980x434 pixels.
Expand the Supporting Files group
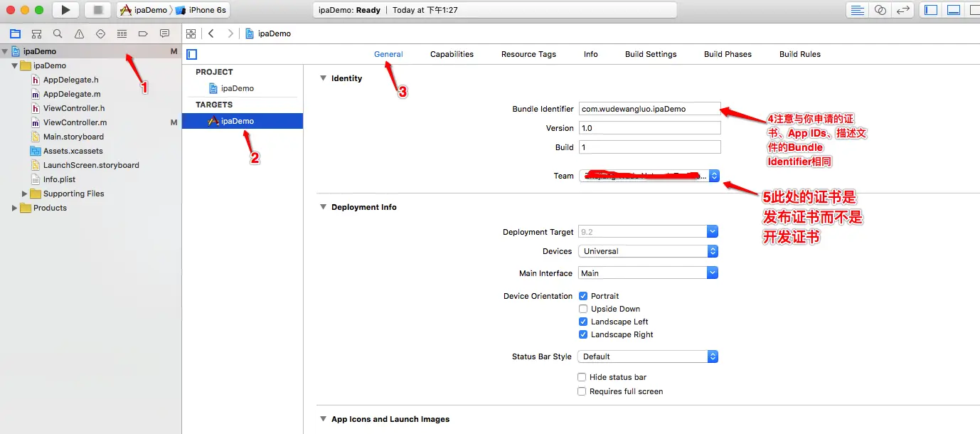point(25,194)
